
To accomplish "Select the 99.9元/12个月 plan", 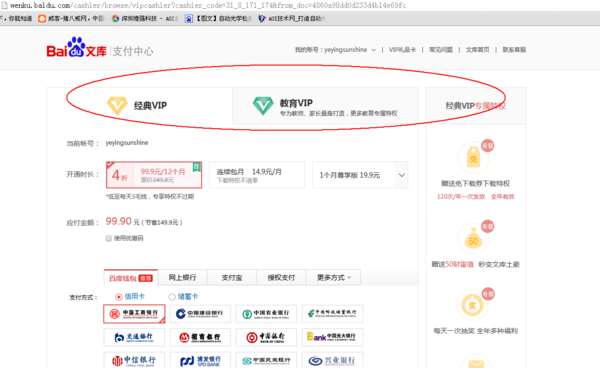I will (x=154, y=175).
